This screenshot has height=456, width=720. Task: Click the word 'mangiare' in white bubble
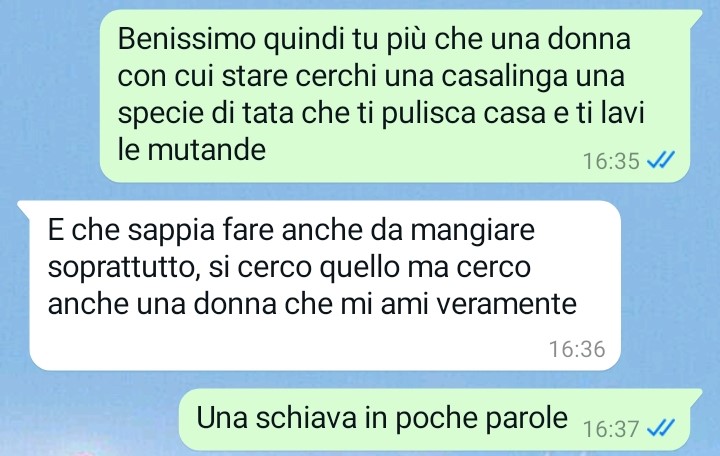click(472, 231)
